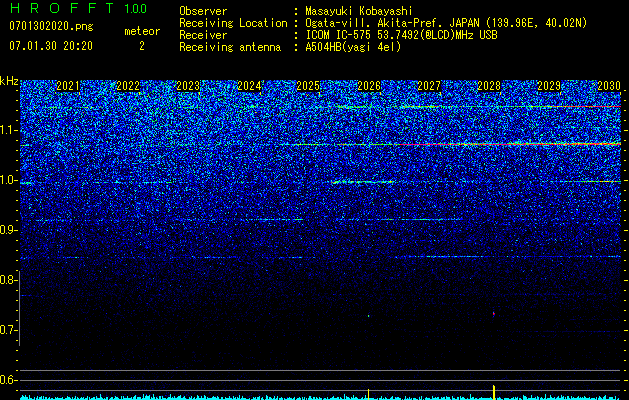
Task: Click the timestamp 07.01.30 20:20
Action: point(51,46)
